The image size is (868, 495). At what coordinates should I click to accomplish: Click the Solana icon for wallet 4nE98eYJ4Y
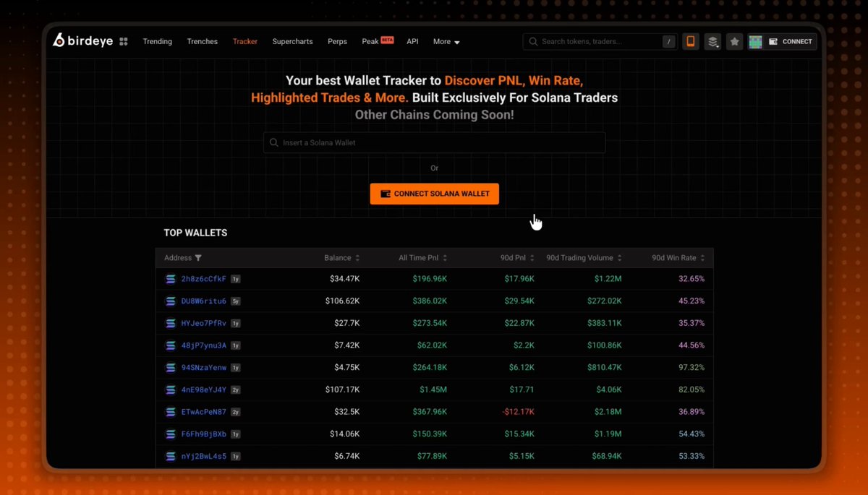click(x=171, y=390)
